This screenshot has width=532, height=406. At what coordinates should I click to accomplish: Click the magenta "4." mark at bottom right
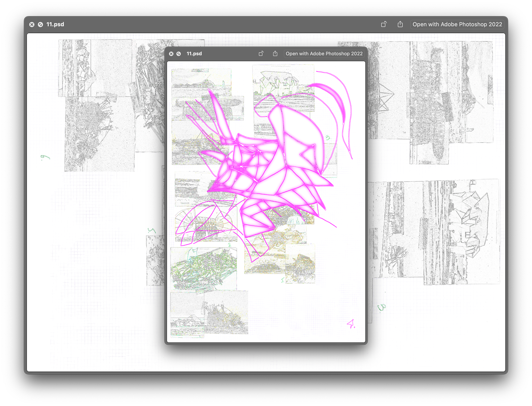click(351, 324)
